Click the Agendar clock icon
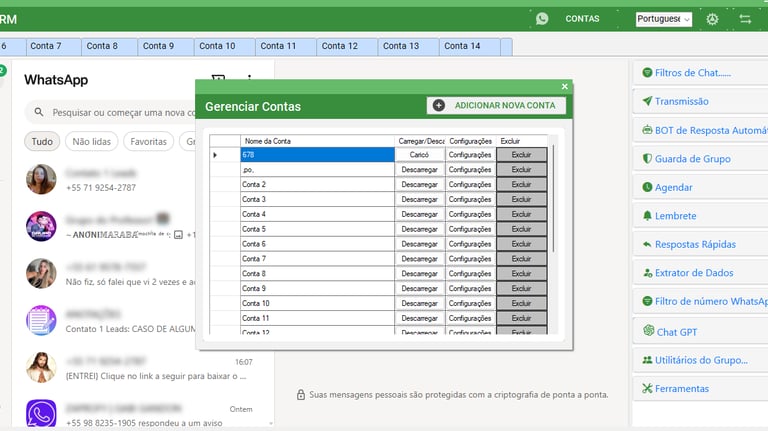Screen dimensions: 768x431 tap(647, 187)
